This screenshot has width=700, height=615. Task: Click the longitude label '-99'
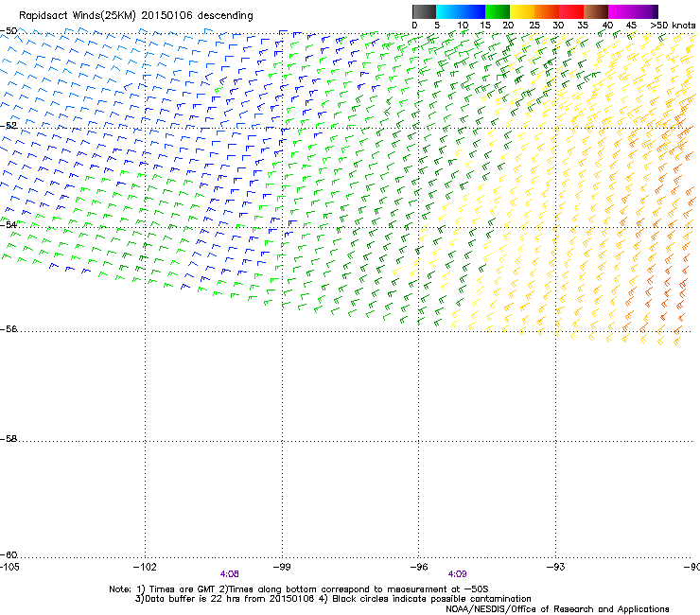click(282, 567)
